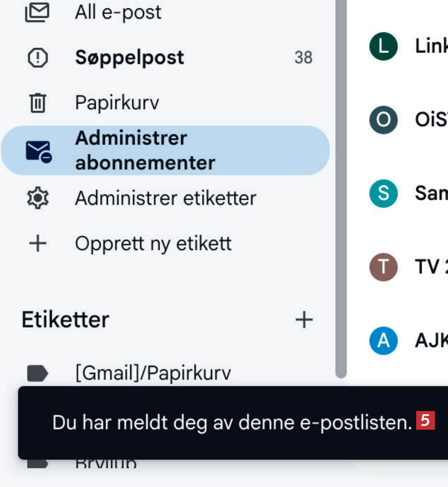Click the Papirkurv trash can icon
Image resolution: width=448 pixels, height=487 pixels.
[38, 103]
